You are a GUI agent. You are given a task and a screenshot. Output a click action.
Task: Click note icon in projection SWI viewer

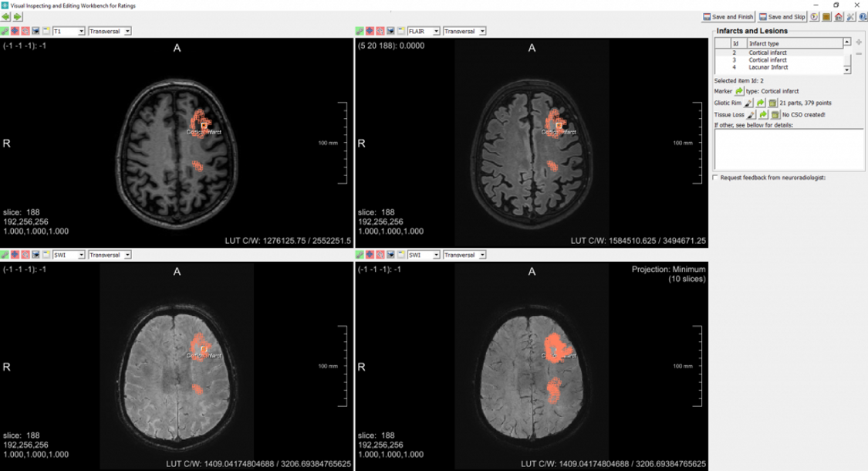click(400, 255)
